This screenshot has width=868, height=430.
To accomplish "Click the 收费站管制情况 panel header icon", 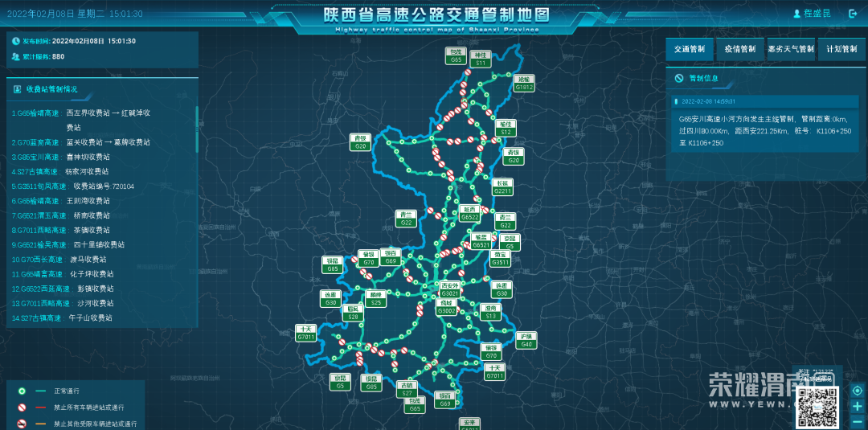I will 17,88.
